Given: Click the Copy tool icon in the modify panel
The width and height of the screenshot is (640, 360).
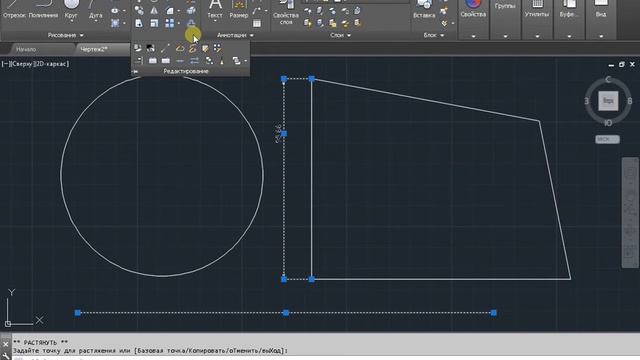Looking at the screenshot, I should click(x=139, y=10).
